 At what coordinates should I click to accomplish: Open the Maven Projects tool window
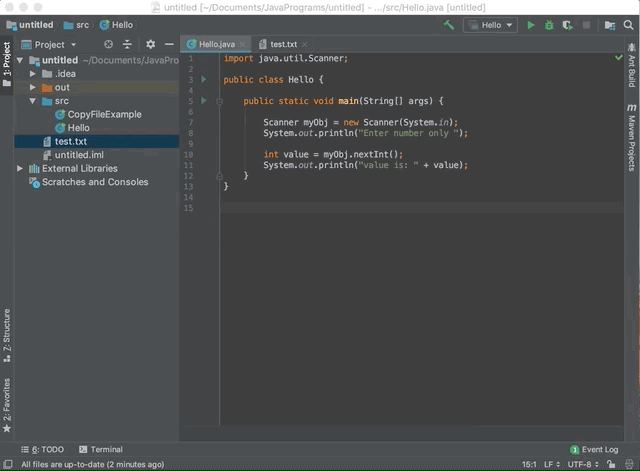pos(631,137)
